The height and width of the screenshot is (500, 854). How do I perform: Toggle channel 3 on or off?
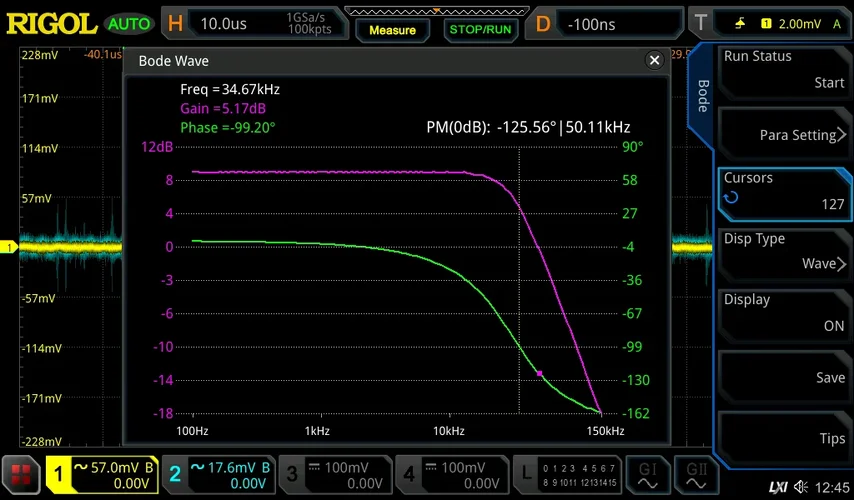[x=335, y=474]
